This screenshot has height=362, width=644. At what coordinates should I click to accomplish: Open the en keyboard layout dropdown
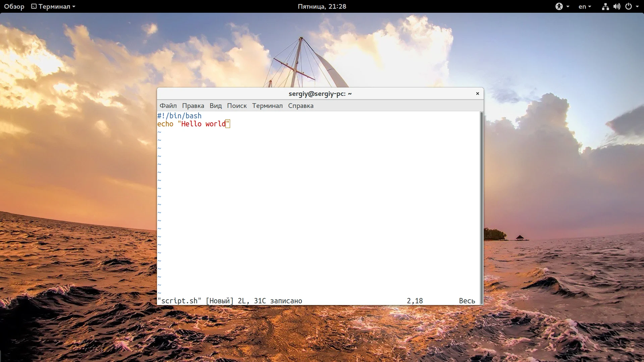coord(585,6)
